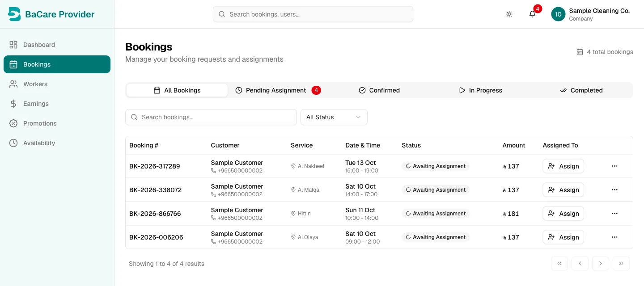Open Promotions page in sidebar

pyautogui.click(x=57, y=123)
